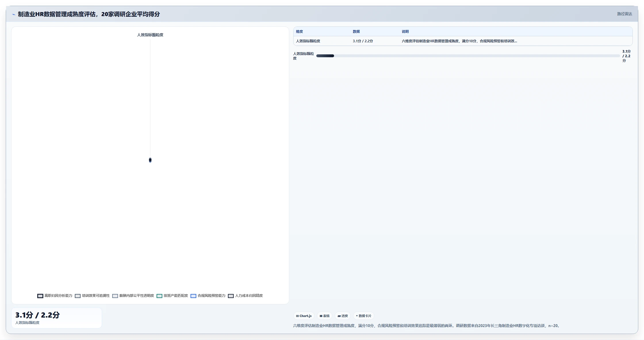
Task: Click the 数据 column header
Action: click(356, 32)
